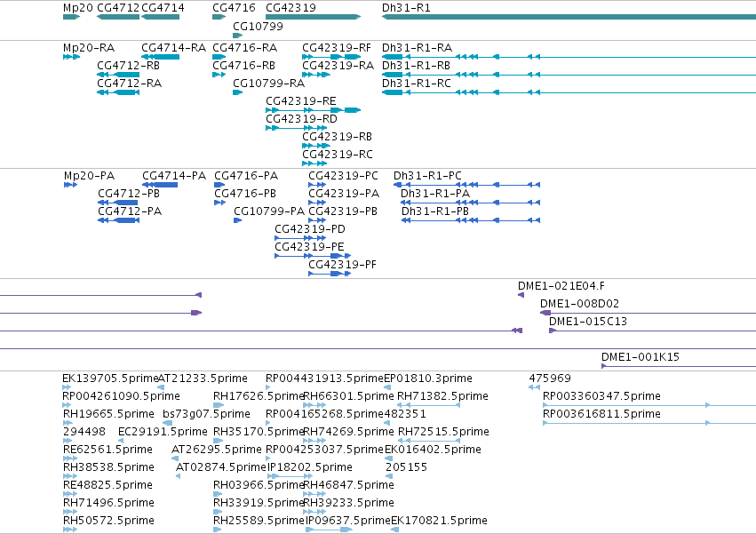This screenshot has width=756, height=534.
Task: Select protein Dh31-R1-PC
Action: tap(427, 176)
